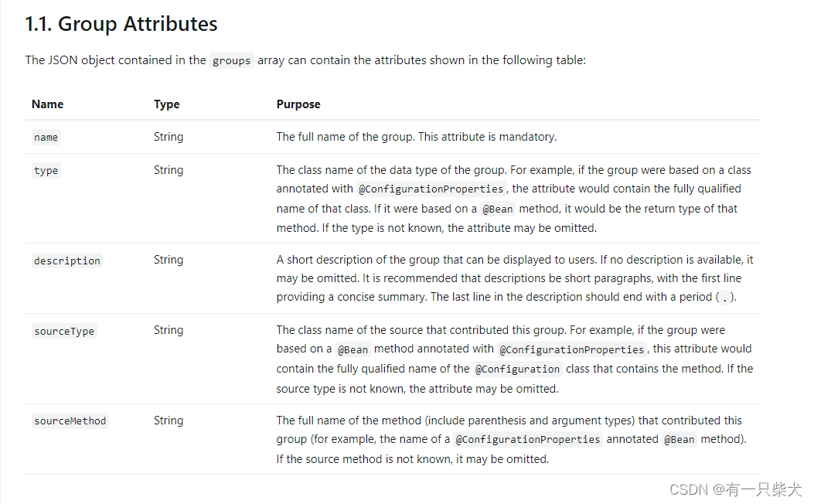Select the "sourceMethod" attribute code cell
Image resolution: width=814 pixels, height=504 pixels.
(x=70, y=421)
